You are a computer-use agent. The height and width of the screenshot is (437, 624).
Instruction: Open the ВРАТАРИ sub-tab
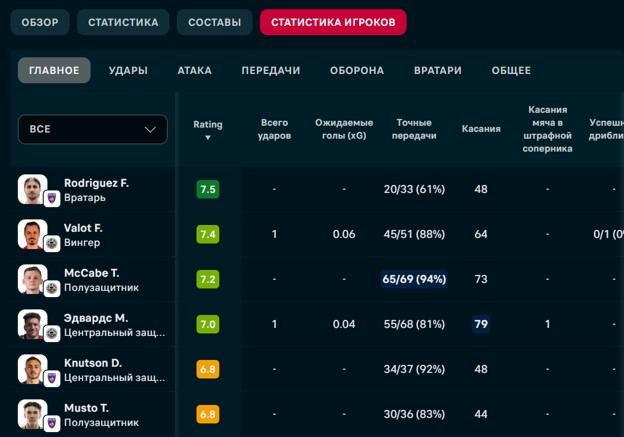coord(438,70)
